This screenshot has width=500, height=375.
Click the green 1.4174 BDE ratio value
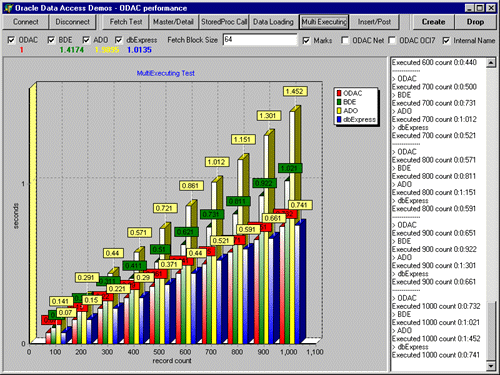point(72,50)
